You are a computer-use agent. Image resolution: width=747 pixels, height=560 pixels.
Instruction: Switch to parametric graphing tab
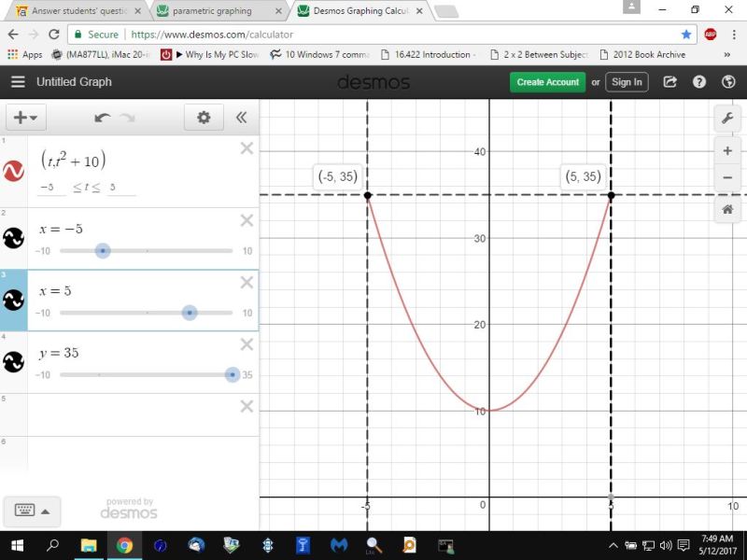pos(219,11)
